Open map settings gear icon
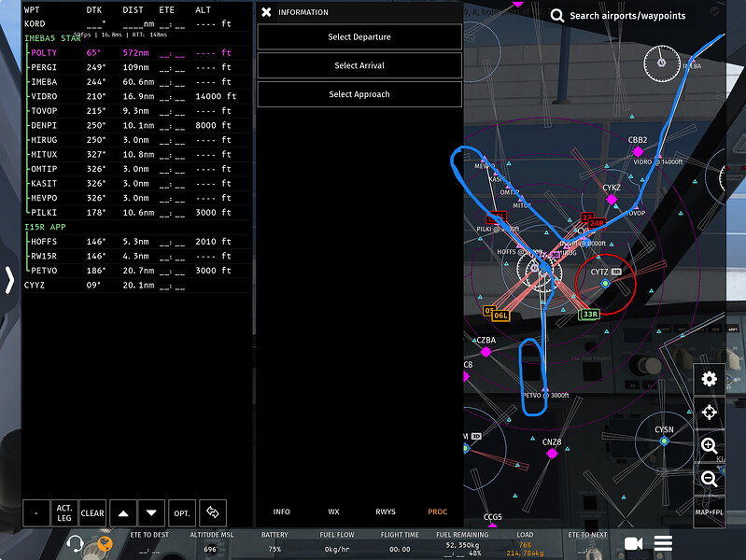This screenshot has width=746, height=560. [x=709, y=379]
